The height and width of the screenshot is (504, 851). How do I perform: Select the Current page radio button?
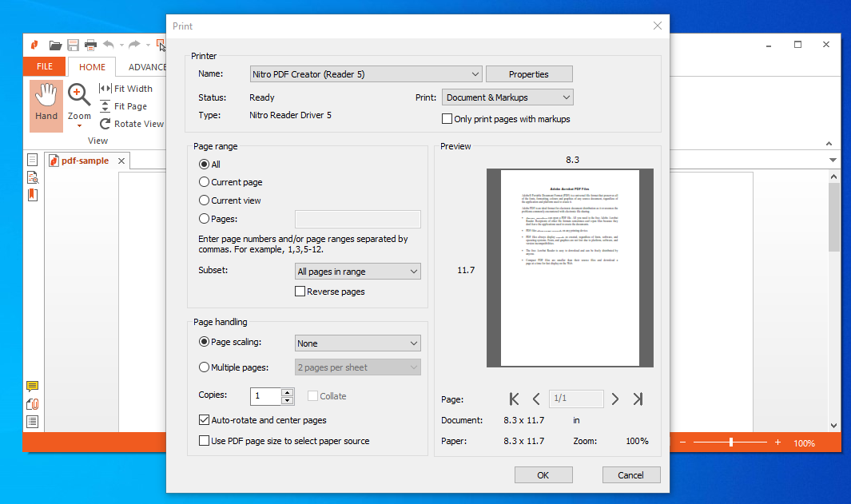[x=204, y=182]
